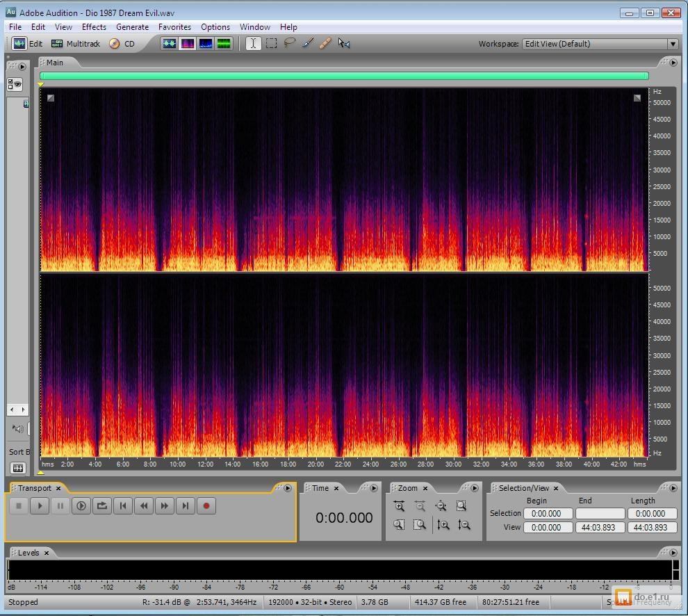The width and height of the screenshot is (688, 616).
Task: Click the Zoom In Horizontally icon
Action: [x=399, y=506]
